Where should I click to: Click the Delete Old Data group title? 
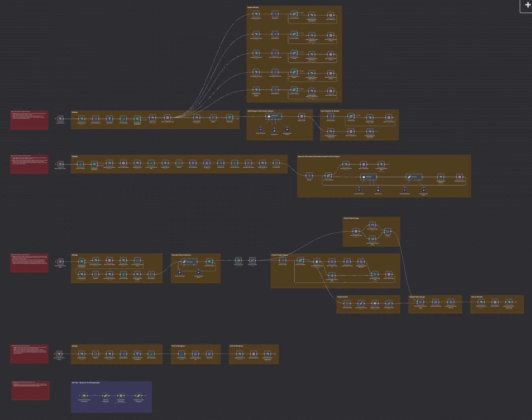click(x=253, y=8)
